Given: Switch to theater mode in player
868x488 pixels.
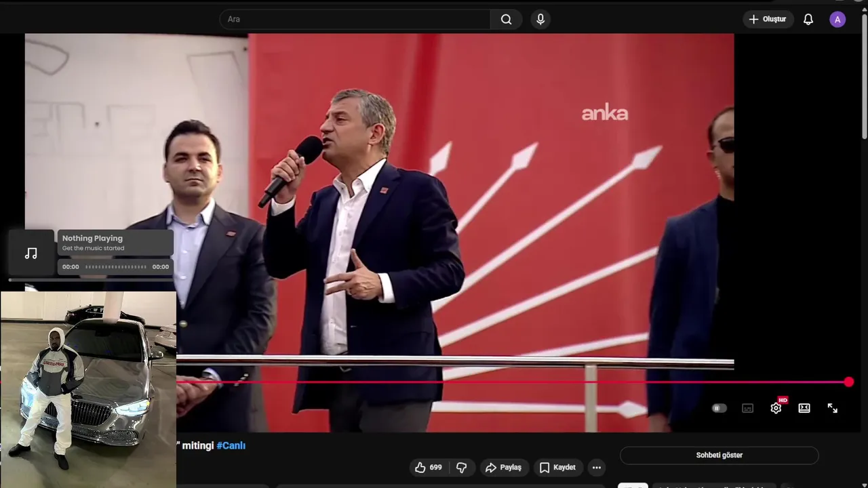Looking at the screenshot, I should pyautogui.click(x=804, y=408).
